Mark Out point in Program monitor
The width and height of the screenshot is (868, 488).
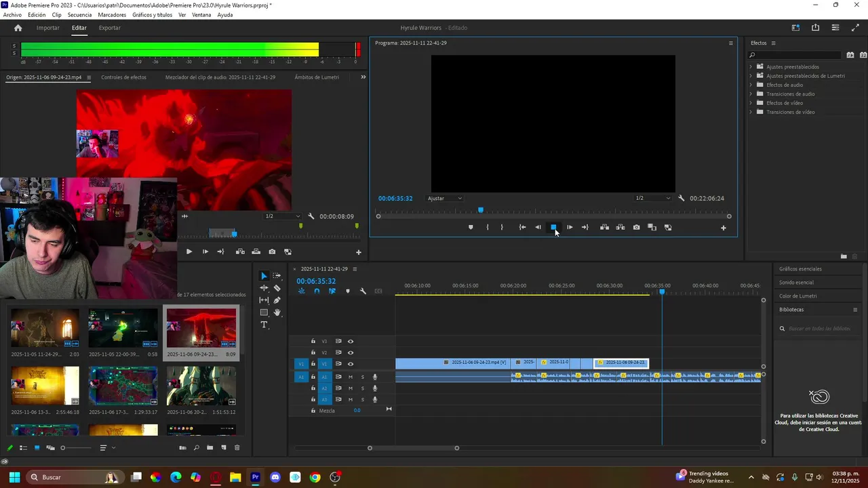click(x=502, y=228)
